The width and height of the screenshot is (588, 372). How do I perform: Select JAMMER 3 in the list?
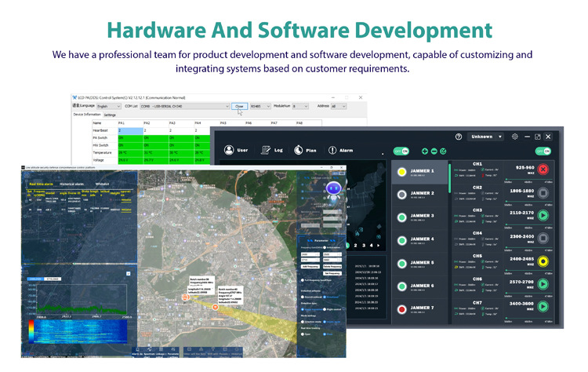click(420, 216)
